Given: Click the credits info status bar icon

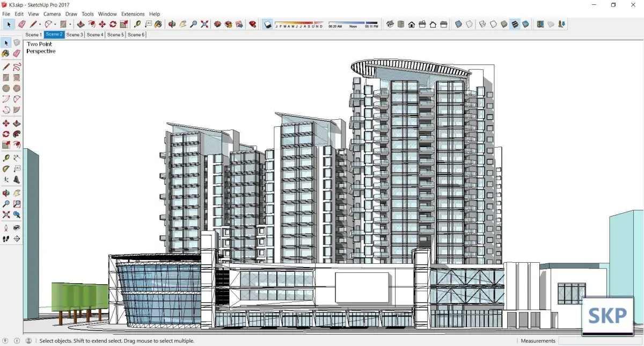Looking at the screenshot, I should pyautogui.click(x=17, y=341).
